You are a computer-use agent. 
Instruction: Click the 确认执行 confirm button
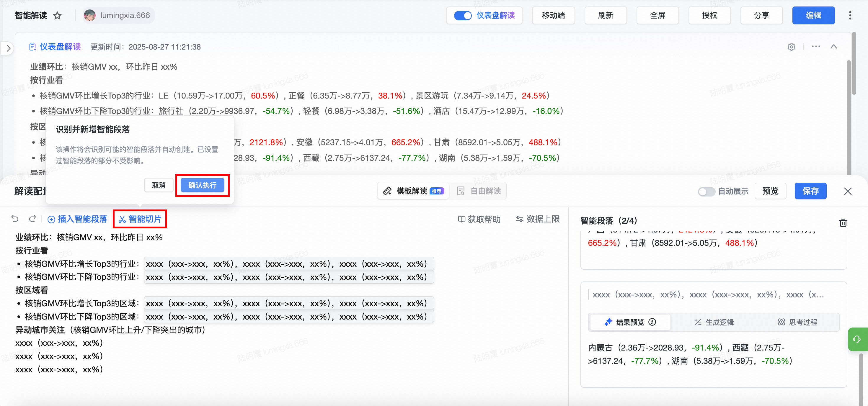(202, 185)
